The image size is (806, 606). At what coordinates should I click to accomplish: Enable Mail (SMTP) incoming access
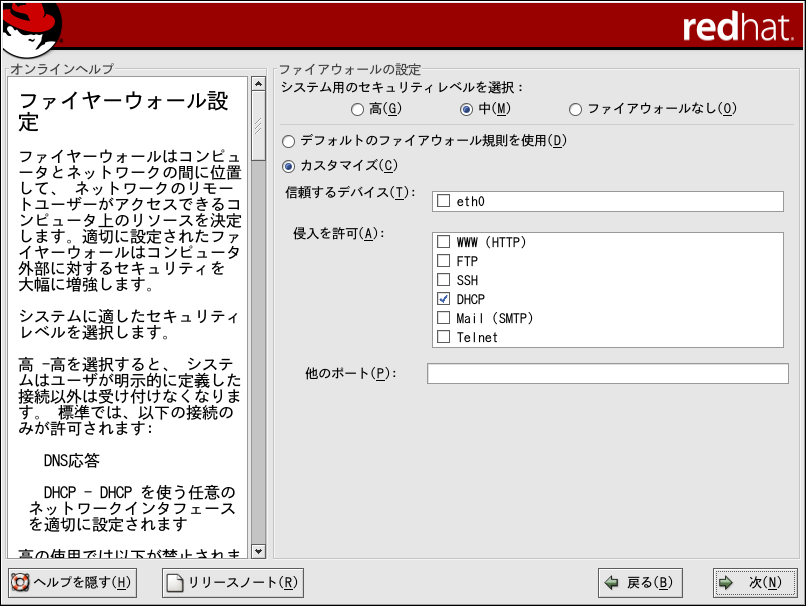click(x=443, y=318)
